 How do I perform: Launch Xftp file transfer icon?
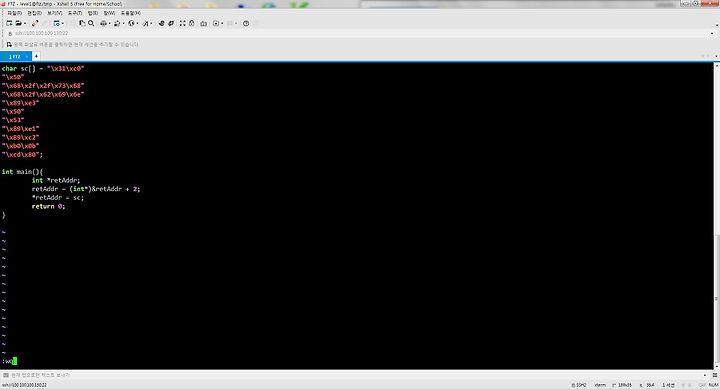[161, 23]
